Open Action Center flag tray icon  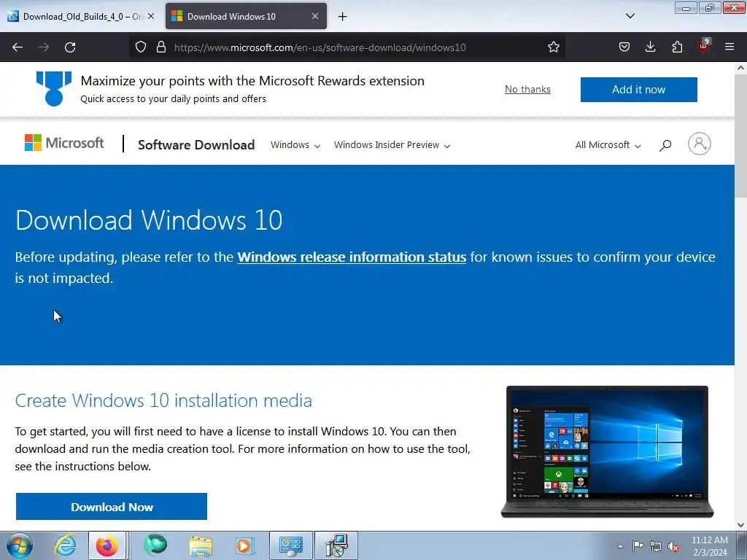pyautogui.click(x=638, y=546)
